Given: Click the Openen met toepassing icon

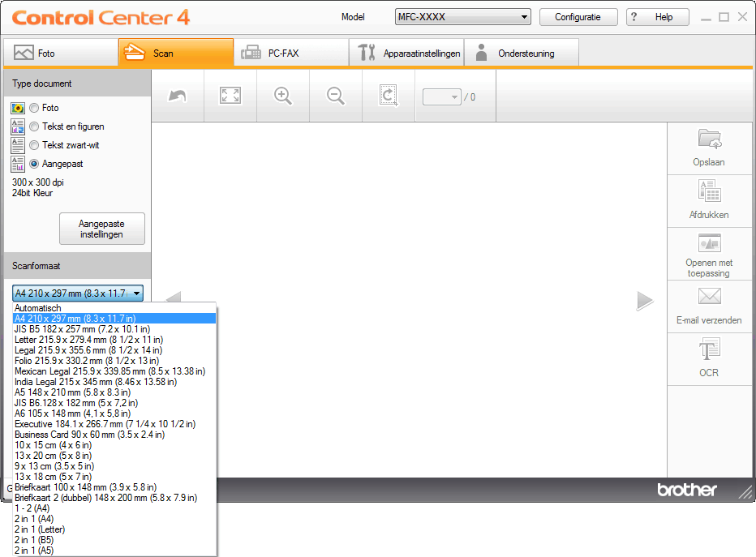Looking at the screenshot, I should [x=709, y=243].
